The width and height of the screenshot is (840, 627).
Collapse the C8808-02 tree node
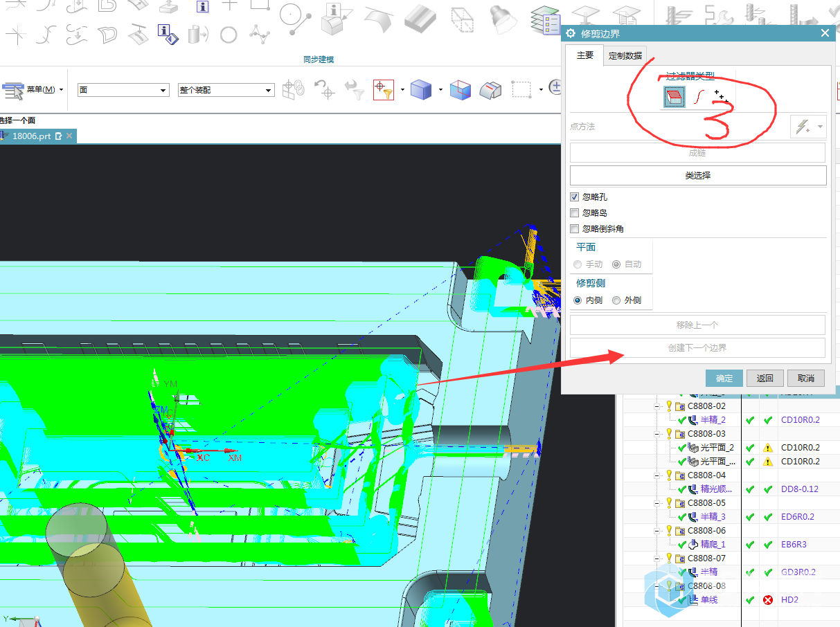pyautogui.click(x=657, y=406)
